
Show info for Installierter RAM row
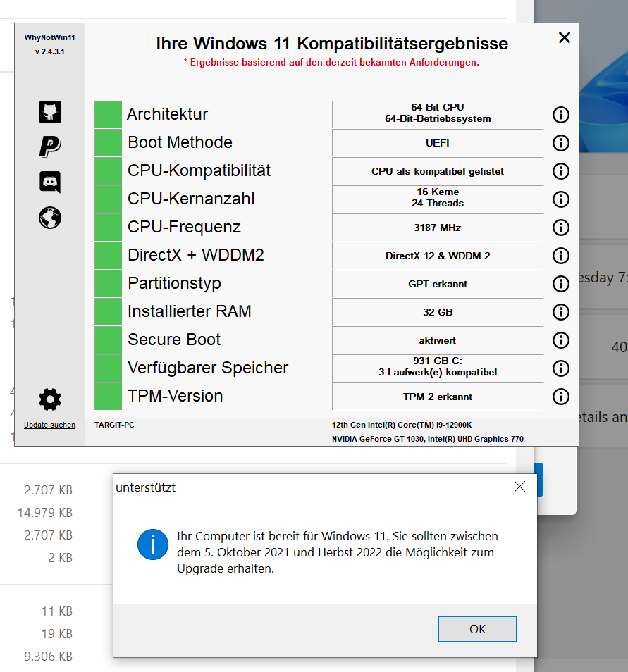[560, 312]
